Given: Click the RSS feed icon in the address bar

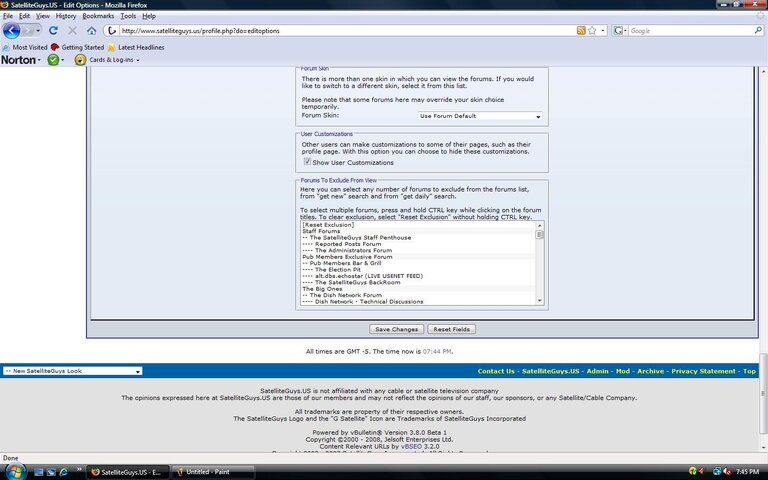Looking at the screenshot, I should [581, 30].
